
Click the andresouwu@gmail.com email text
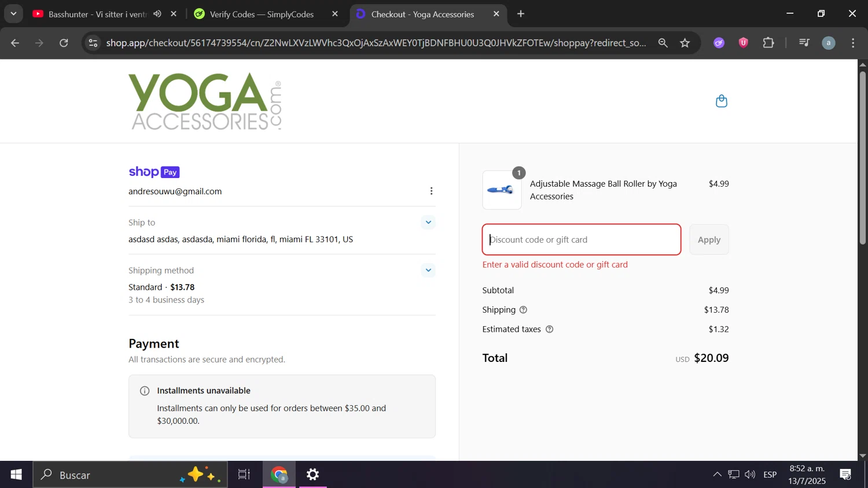point(175,191)
